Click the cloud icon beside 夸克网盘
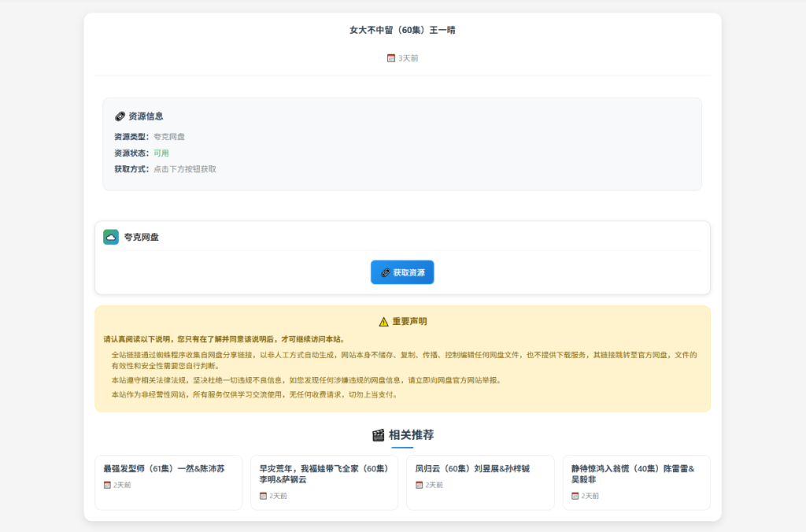Image resolution: width=806 pixels, height=532 pixels. 109,235
